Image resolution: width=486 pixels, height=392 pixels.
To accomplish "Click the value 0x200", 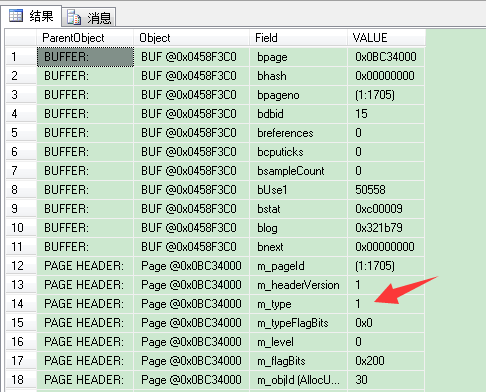I will coord(386,361).
